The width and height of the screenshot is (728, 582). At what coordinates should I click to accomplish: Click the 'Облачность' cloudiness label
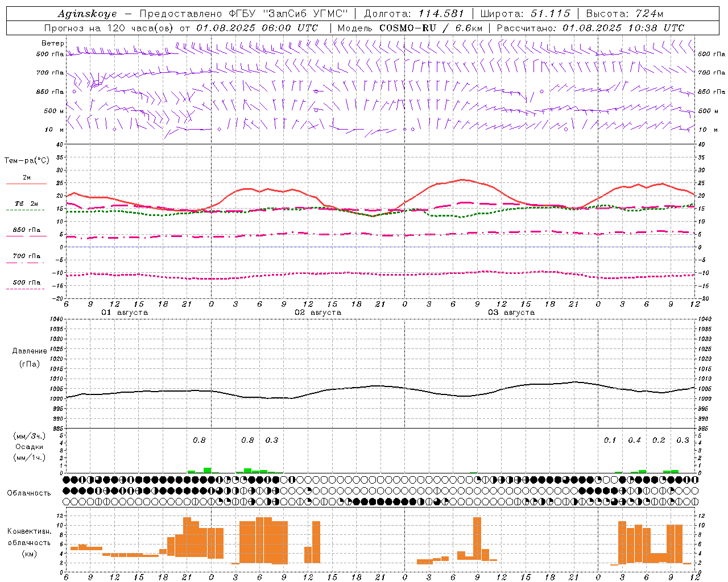(x=29, y=493)
